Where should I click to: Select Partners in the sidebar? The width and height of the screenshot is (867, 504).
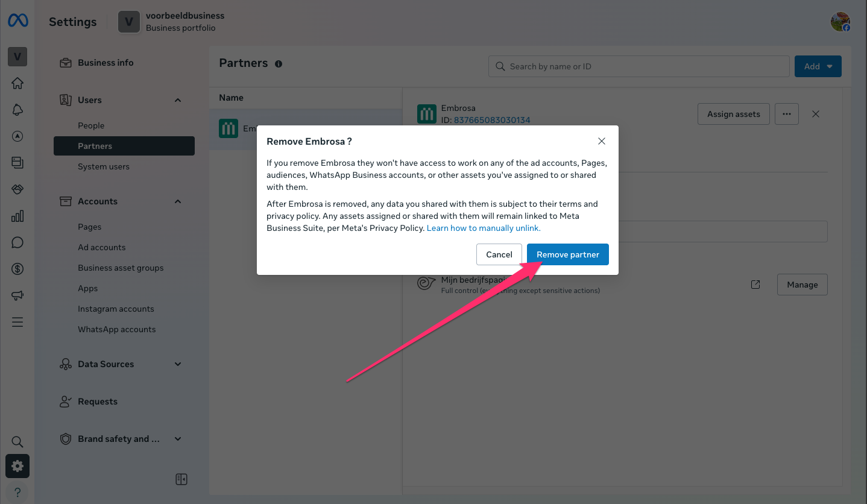[x=124, y=146]
